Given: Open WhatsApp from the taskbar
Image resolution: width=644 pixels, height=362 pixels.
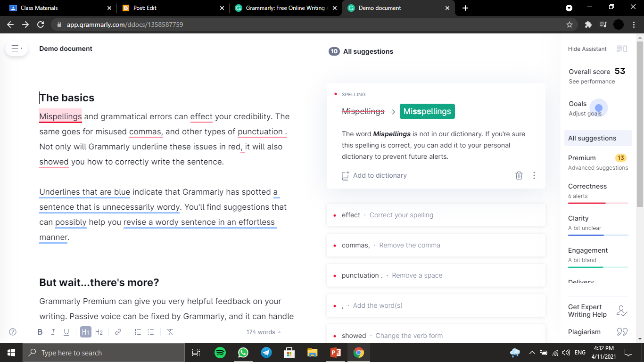Looking at the screenshot, I should click(243, 353).
